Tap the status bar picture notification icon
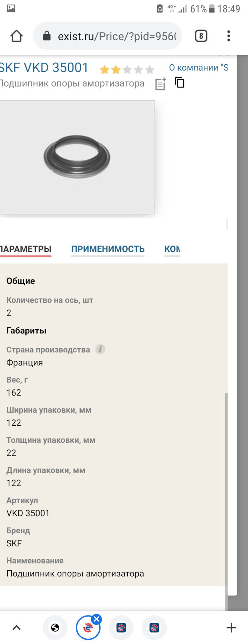Viewport: 248px width, 644px height. point(11,8)
